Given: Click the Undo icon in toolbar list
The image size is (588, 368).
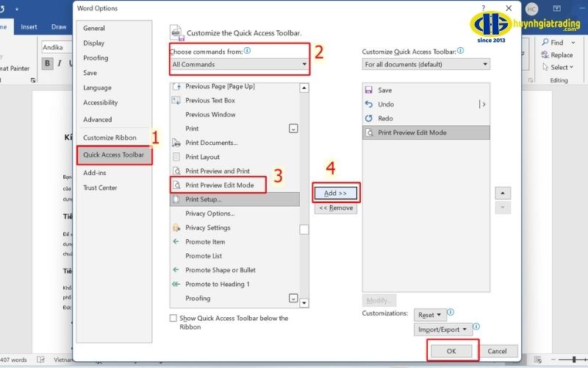Looking at the screenshot, I should (x=369, y=105).
